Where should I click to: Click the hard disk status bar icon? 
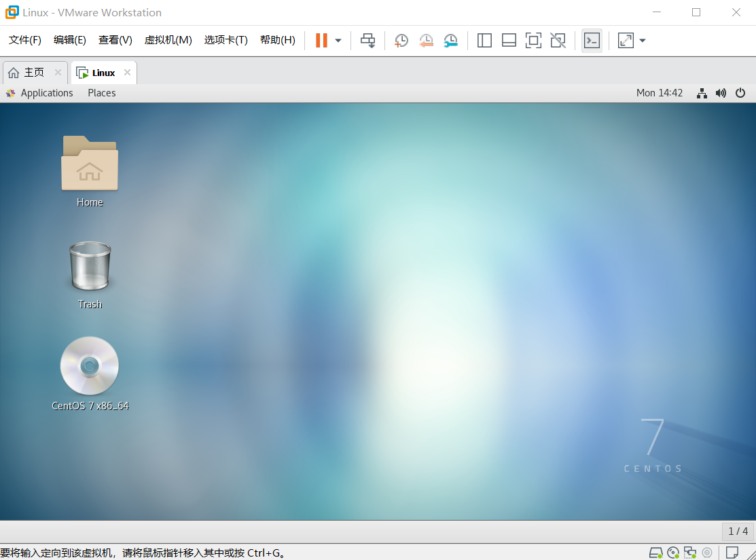655,553
